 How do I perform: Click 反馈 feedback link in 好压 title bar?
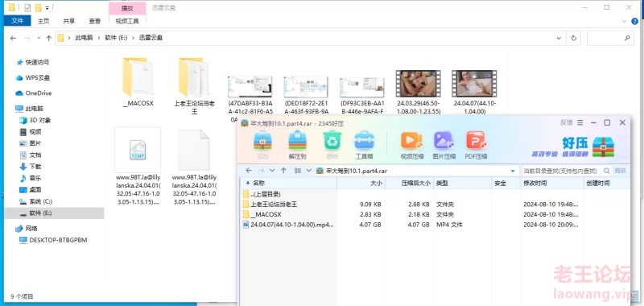tap(566, 122)
